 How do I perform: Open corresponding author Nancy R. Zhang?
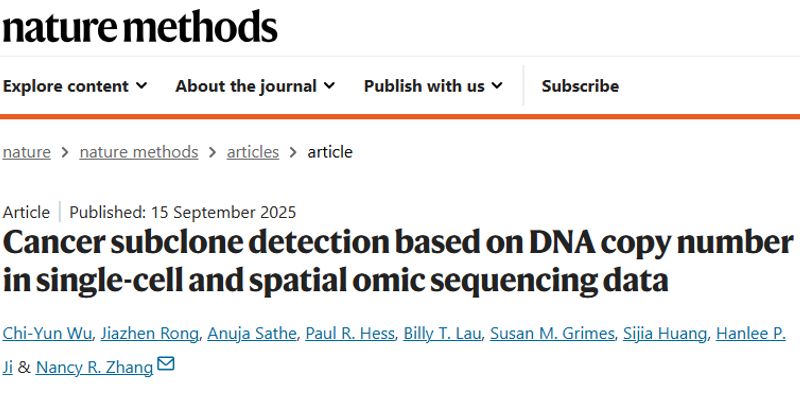coord(94,367)
